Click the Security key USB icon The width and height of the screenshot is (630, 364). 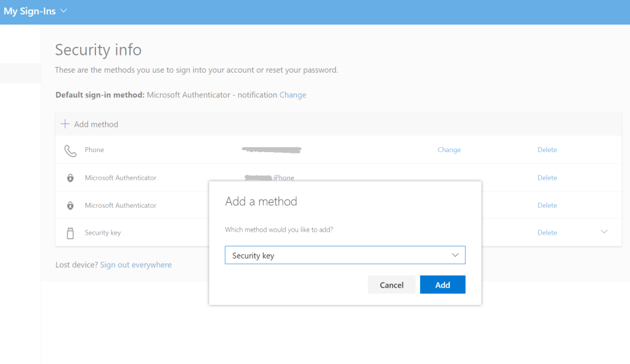coord(70,233)
